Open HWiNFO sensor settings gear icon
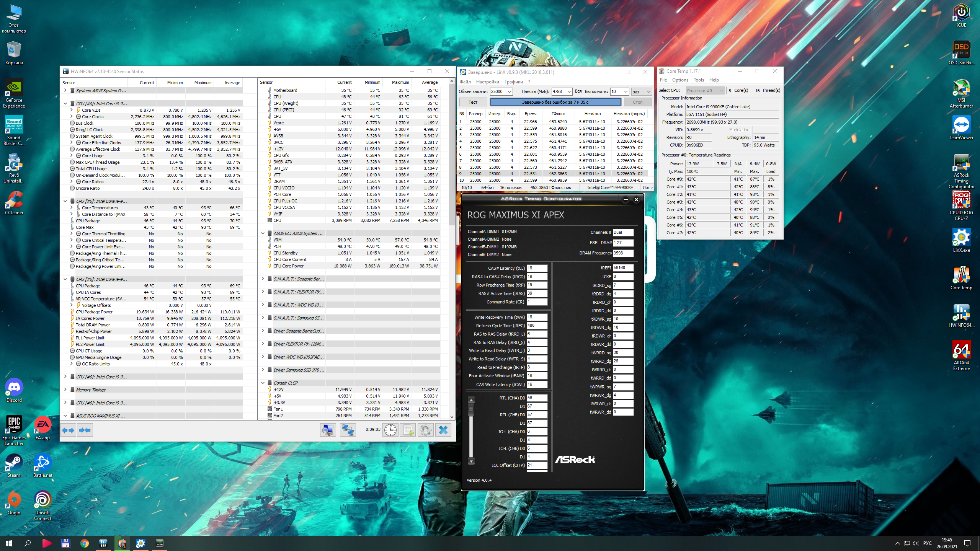The height and width of the screenshot is (551, 980). (x=425, y=430)
